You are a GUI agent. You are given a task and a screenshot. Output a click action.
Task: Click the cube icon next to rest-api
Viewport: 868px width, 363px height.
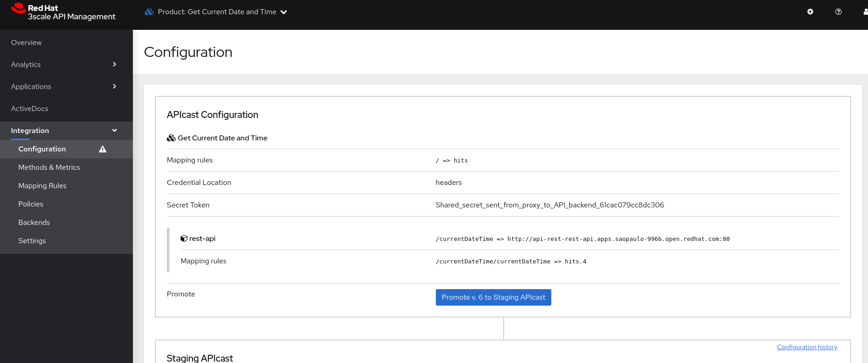(x=184, y=239)
